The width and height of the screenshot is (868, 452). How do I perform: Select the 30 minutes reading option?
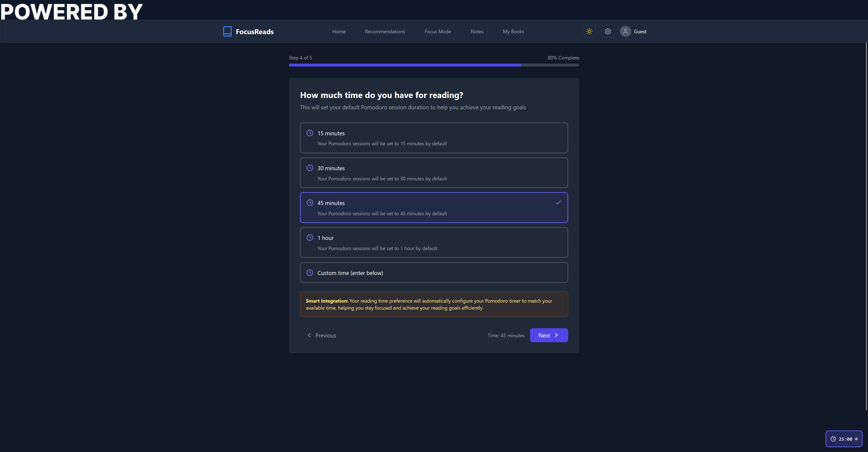click(434, 173)
